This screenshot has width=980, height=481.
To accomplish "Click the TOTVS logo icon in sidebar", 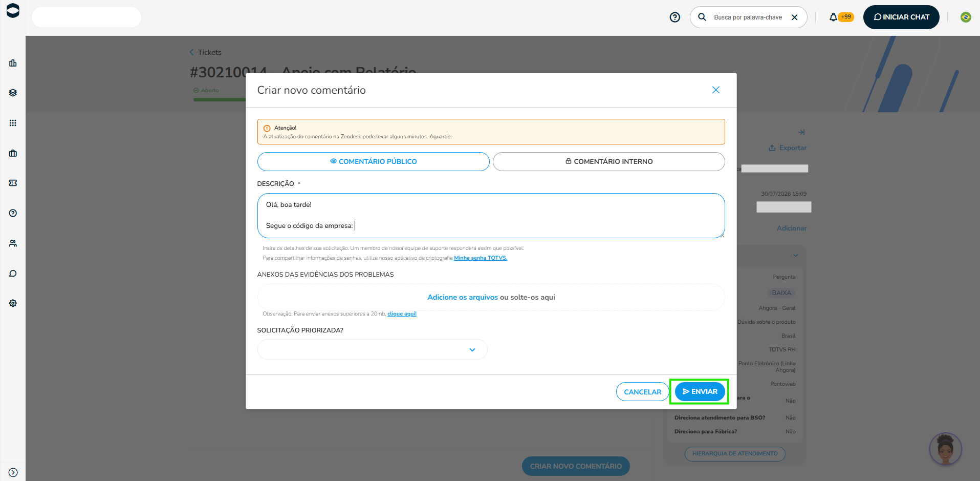I will (x=13, y=11).
